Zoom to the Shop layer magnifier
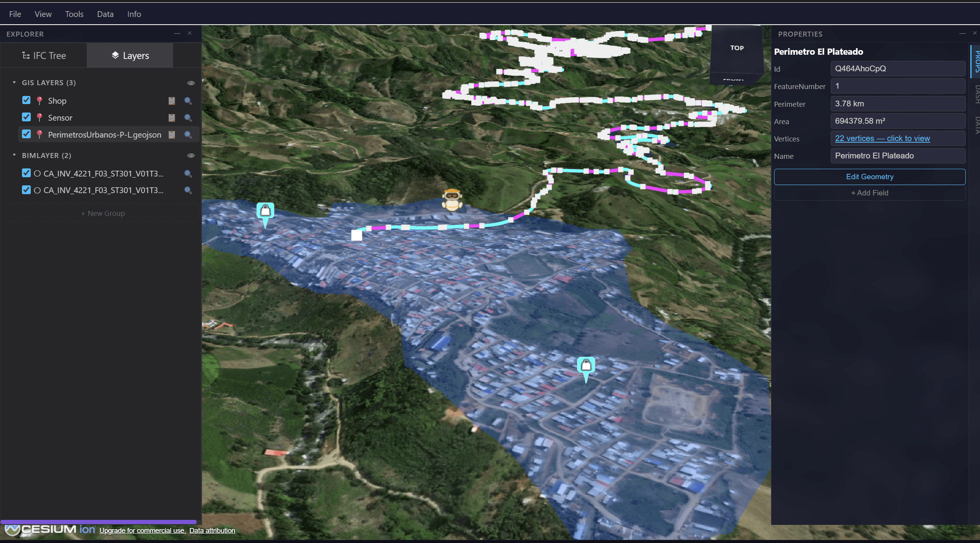Viewport: 980px width, 543px height. coord(188,101)
